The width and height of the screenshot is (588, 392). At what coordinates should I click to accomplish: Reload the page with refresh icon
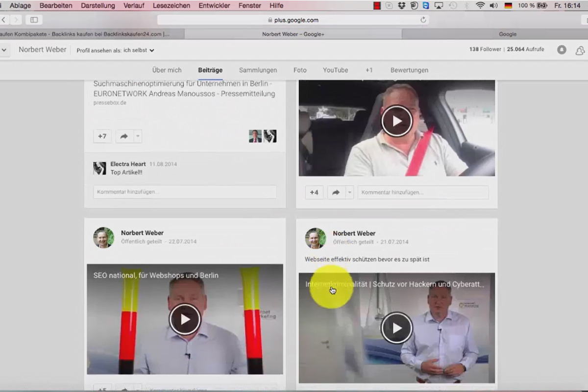click(423, 20)
